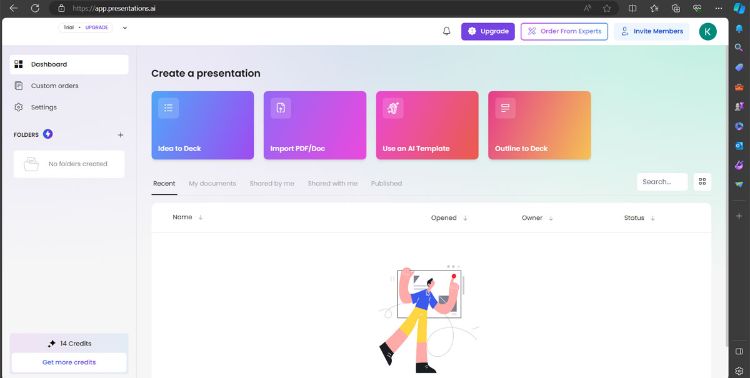Click the Edge sidebar plus icon
Viewport: 750px width, 378px height.
(739, 216)
